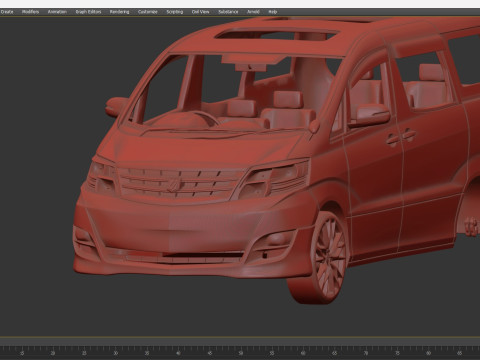Open the Customize menu
The height and width of the screenshot is (360, 480).
148,12
